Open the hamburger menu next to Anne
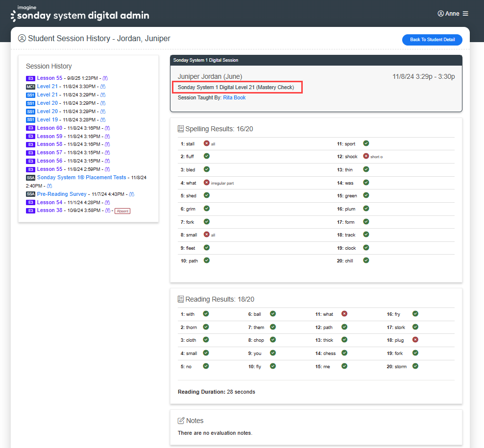 click(465, 14)
